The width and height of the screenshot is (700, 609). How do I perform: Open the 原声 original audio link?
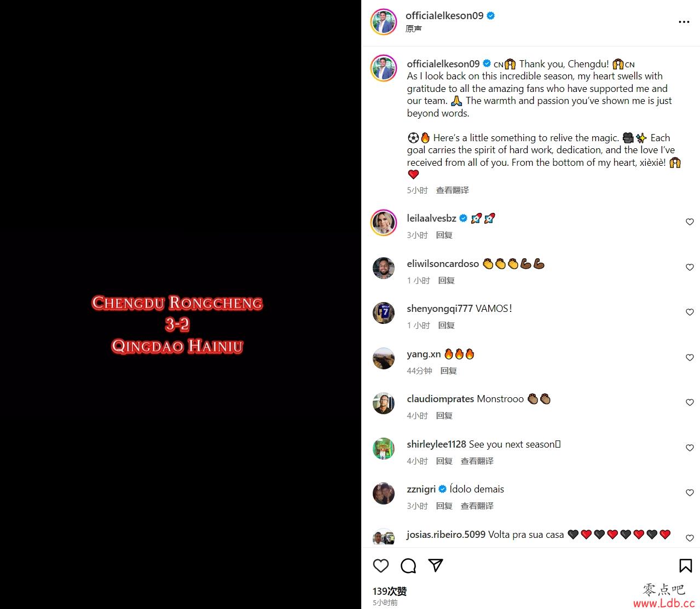click(x=413, y=28)
